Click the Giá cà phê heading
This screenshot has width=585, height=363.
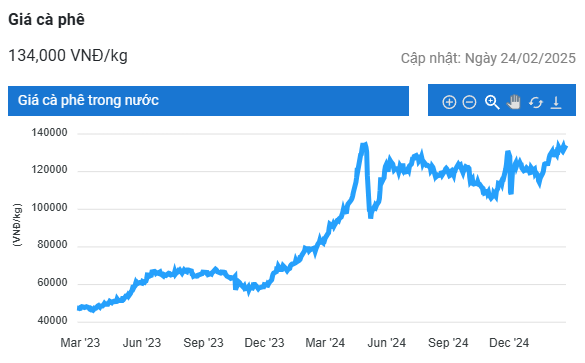(x=46, y=19)
